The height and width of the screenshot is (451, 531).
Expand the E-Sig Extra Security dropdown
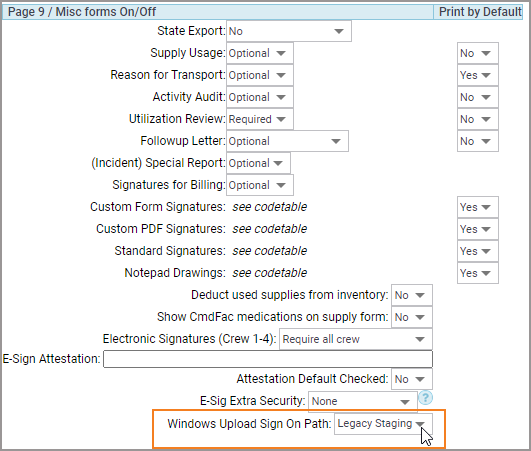[363, 402]
